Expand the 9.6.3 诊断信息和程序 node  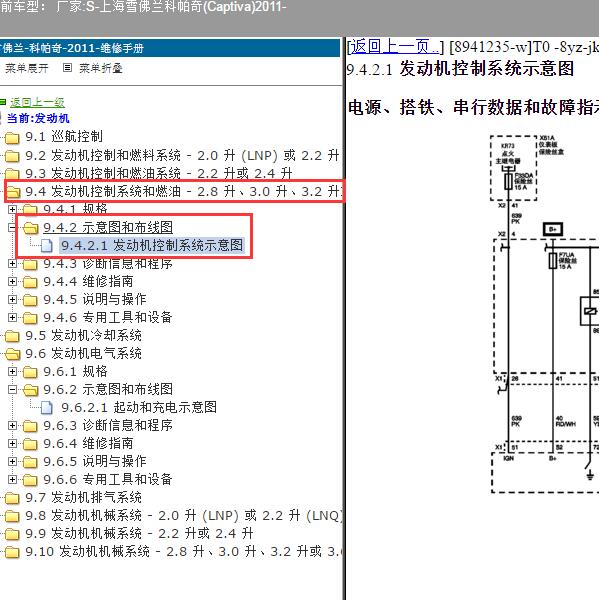coord(12,425)
